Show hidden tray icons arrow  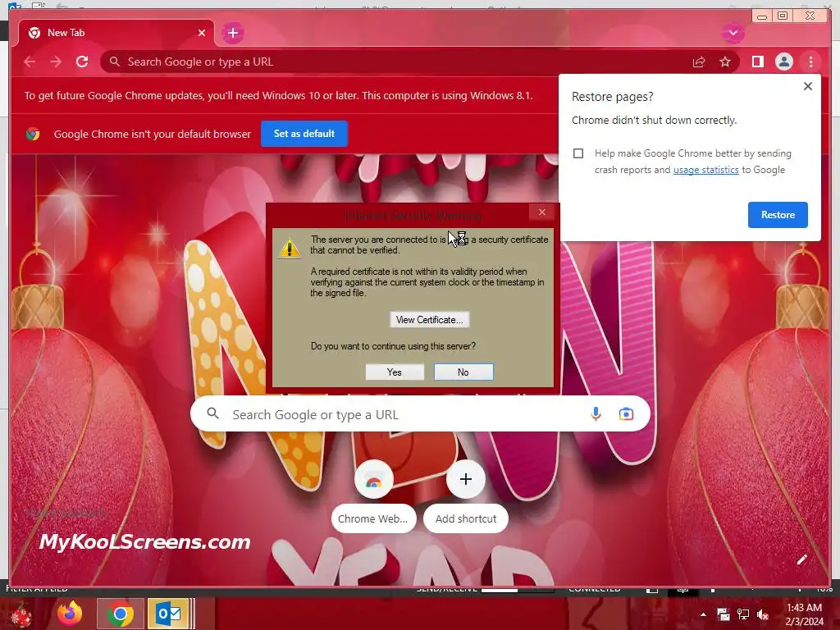pos(703,614)
